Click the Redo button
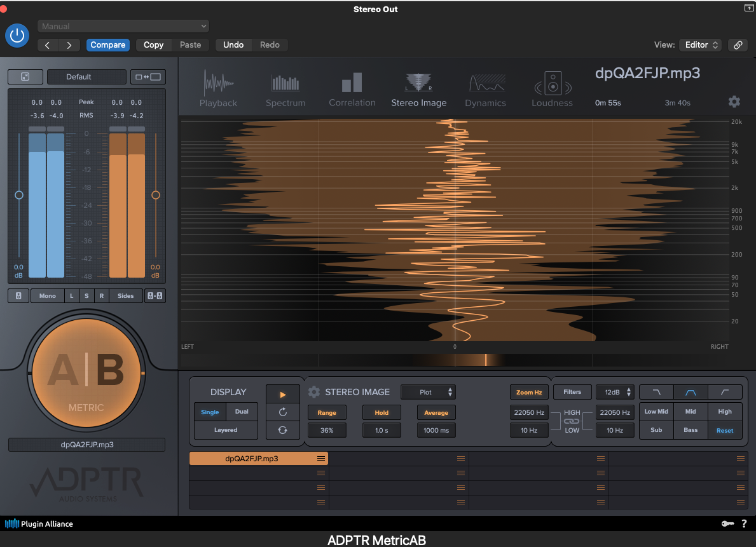Viewport: 756px width, 547px height. [270, 45]
